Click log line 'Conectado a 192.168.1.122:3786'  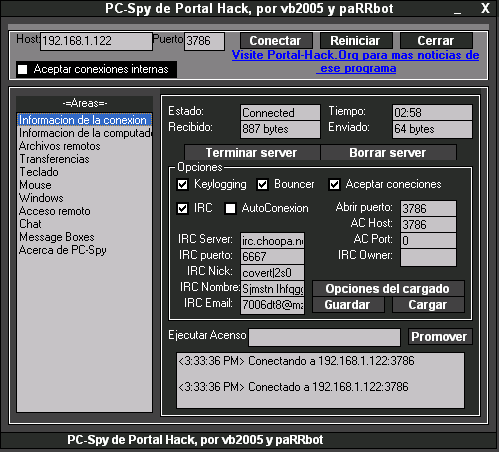coord(293,387)
